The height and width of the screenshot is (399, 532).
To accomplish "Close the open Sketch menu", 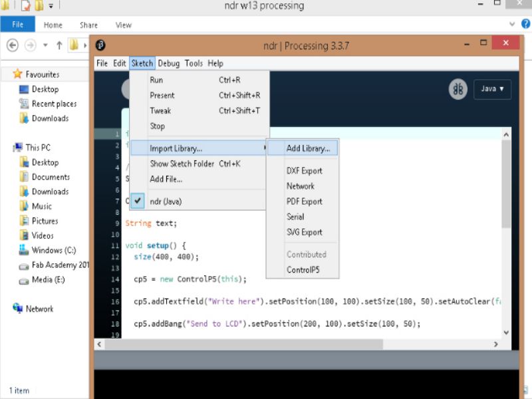I will click(x=142, y=63).
